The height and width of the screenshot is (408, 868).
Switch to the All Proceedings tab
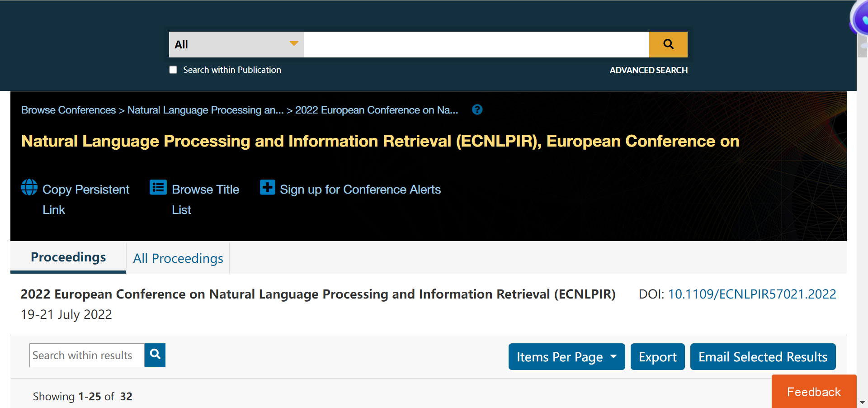[178, 258]
